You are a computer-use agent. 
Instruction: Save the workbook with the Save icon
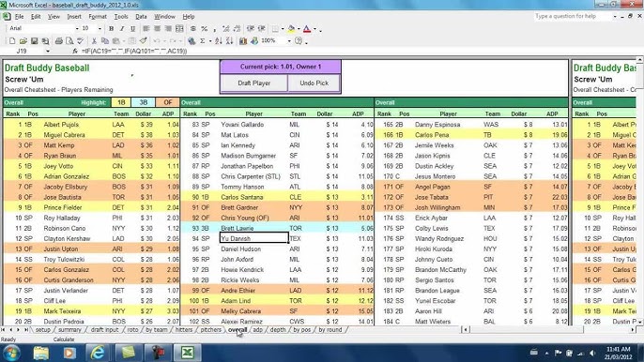(34, 40)
